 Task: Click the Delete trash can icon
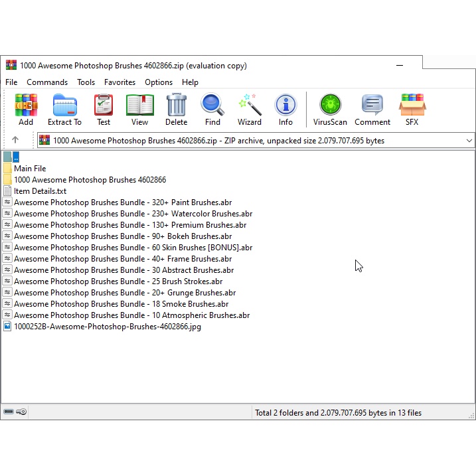click(x=177, y=105)
